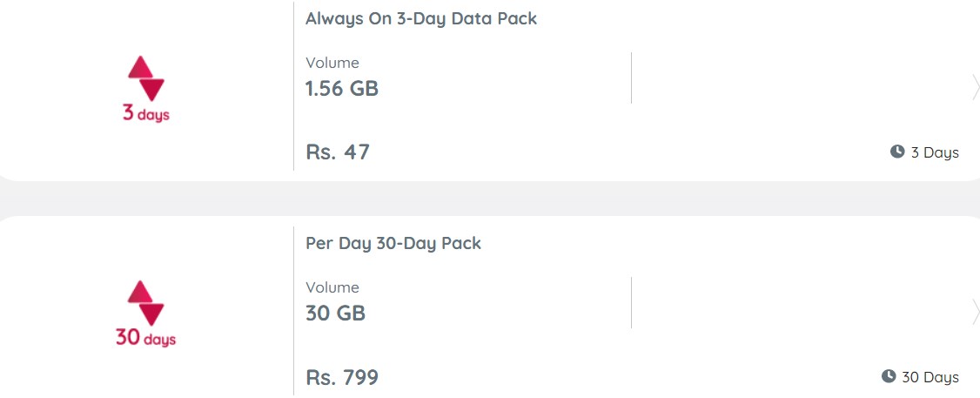Click the 3 Days validity label
This screenshot has width=980, height=398.
point(935,152)
